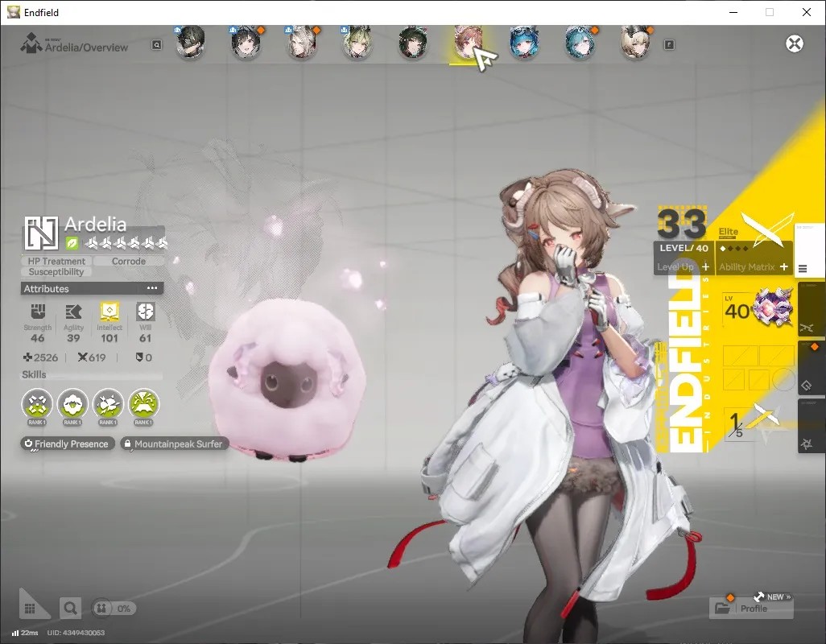Screen dimensions: 826x644
Task: Open the first skill icon under Skills
Action: coord(37,404)
